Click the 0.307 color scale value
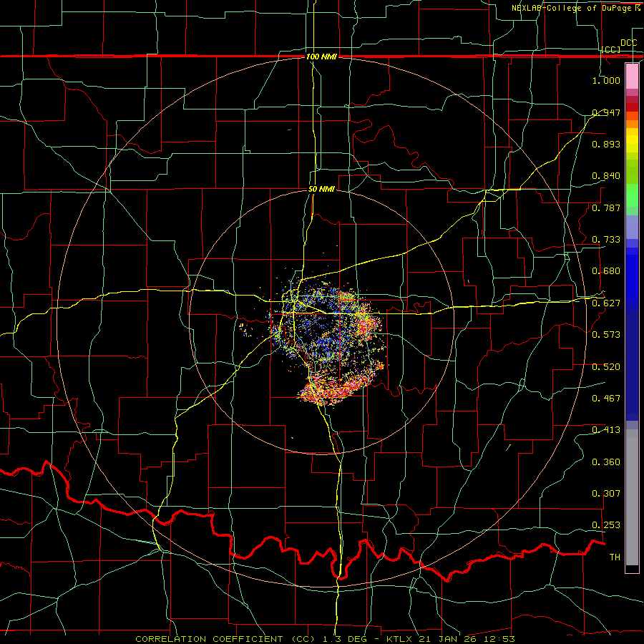 tap(606, 494)
